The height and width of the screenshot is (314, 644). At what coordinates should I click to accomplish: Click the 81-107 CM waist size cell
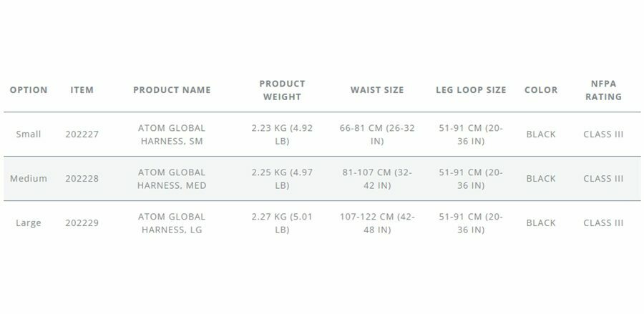[377, 179]
